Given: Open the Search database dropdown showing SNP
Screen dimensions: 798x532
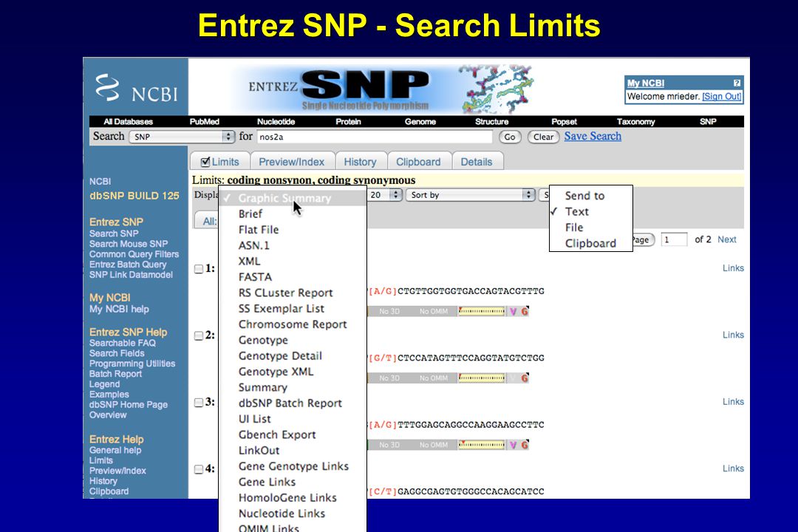Looking at the screenshot, I should click(182, 137).
